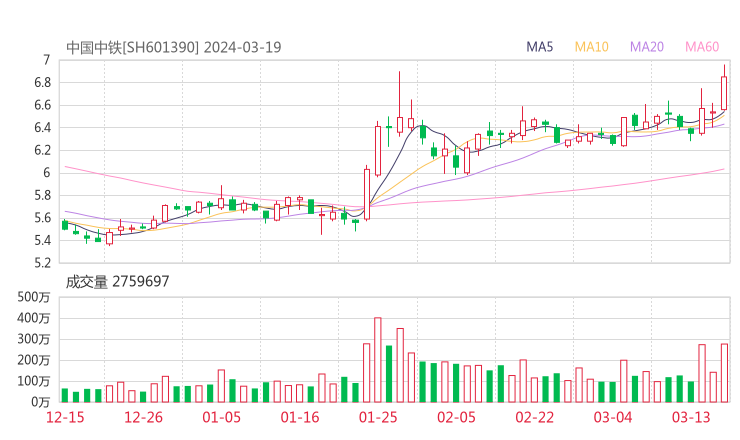Click the price axis value 6.8
The image size is (740, 440).
[x=42, y=83]
